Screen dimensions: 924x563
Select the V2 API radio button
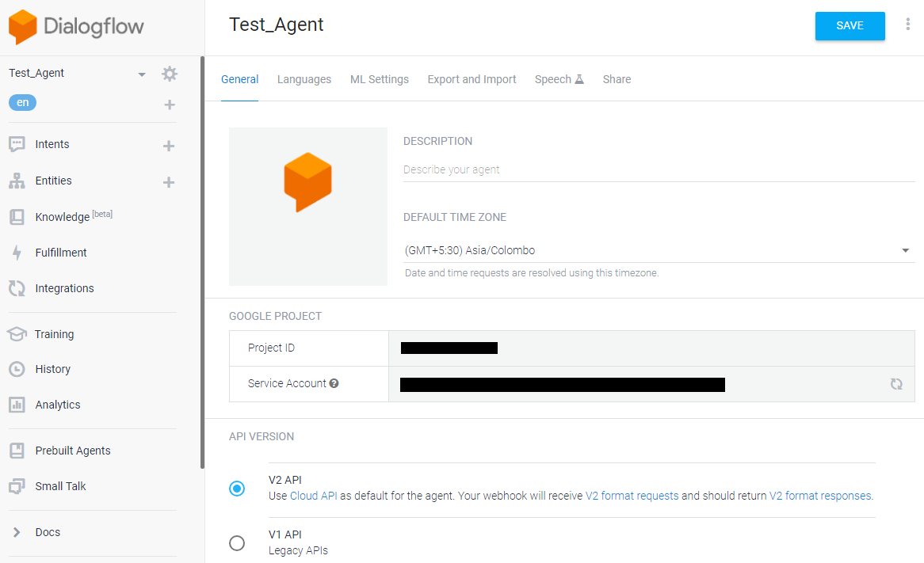[x=237, y=489]
